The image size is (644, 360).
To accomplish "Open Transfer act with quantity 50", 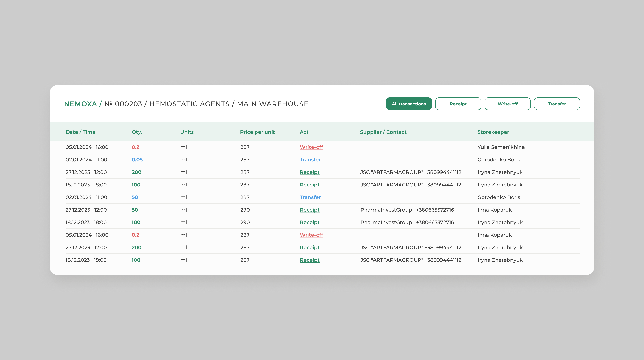I will point(310,197).
